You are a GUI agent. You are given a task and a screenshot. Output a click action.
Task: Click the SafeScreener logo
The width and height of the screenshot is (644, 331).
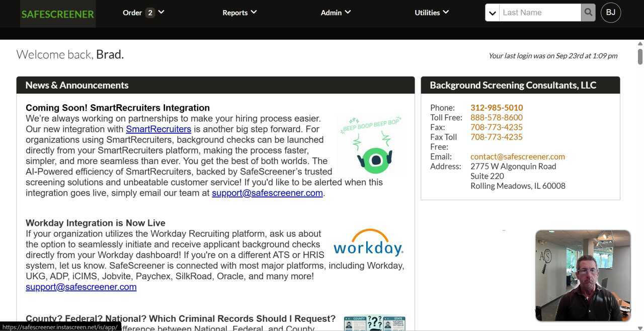click(58, 14)
